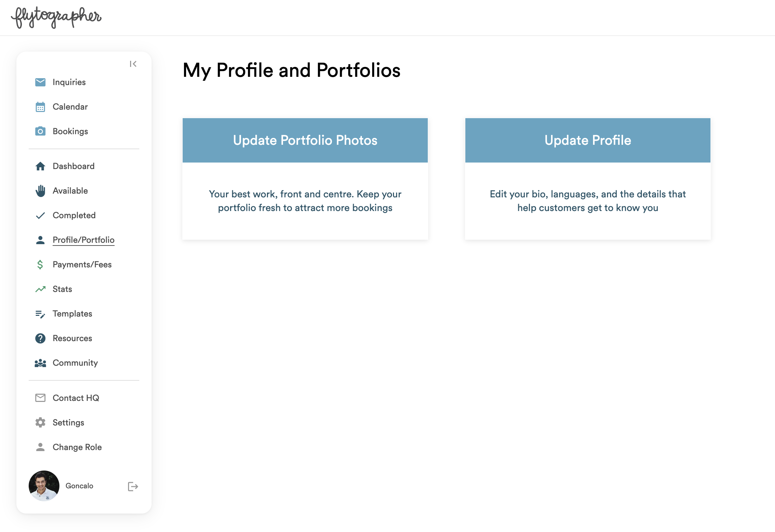Log out using the exit icon

click(133, 486)
